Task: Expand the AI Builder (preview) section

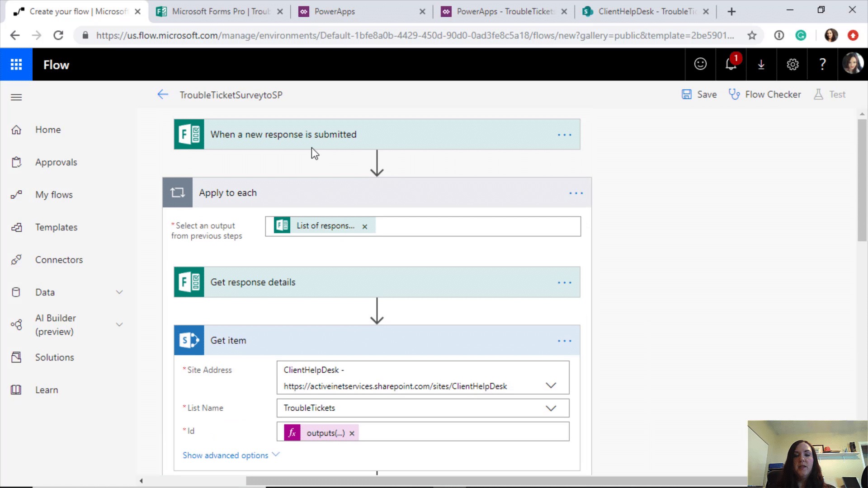Action: (119, 324)
